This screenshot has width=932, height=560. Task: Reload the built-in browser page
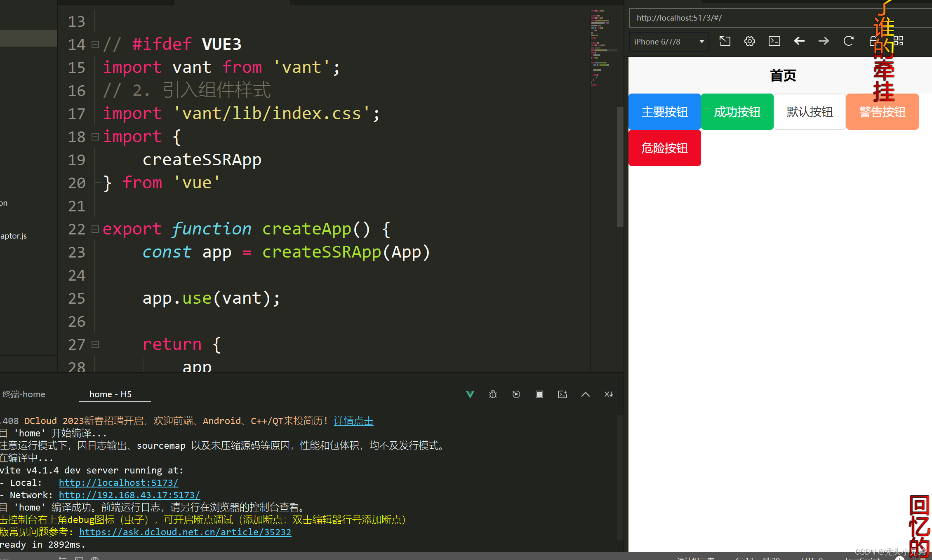[x=848, y=41]
